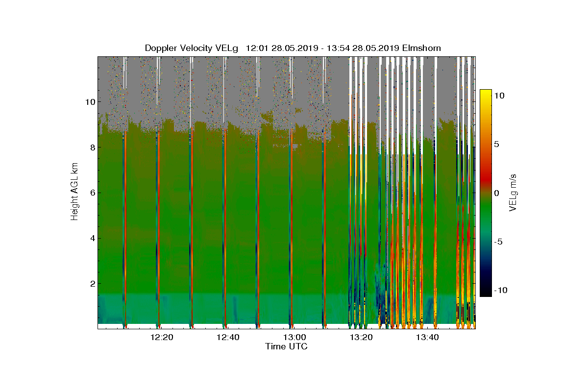Image resolution: width=588 pixels, height=392 pixels.
Task: Click the colorbar tick label -5
Action: 497,242
